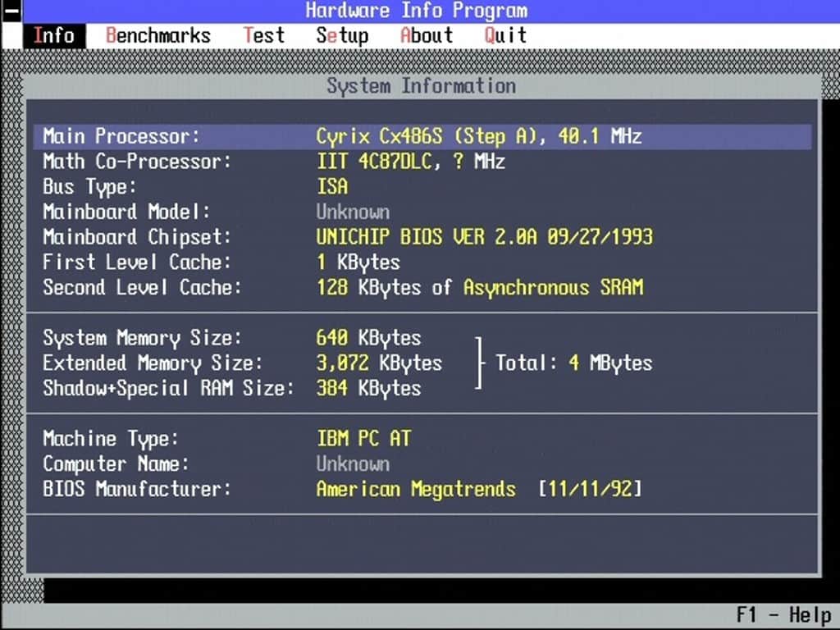Click Unknown value beside Computer Name
Viewport: 840px width, 630px height.
(353, 463)
